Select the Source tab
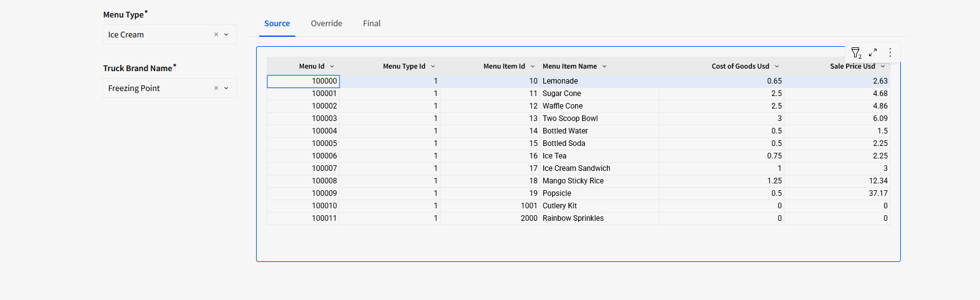 (x=277, y=24)
